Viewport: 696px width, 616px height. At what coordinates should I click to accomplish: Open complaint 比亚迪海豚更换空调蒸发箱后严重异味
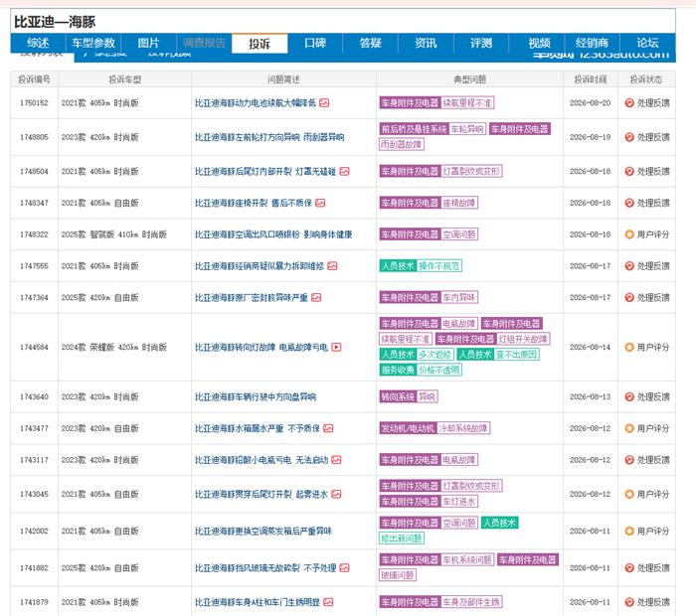coord(263,531)
